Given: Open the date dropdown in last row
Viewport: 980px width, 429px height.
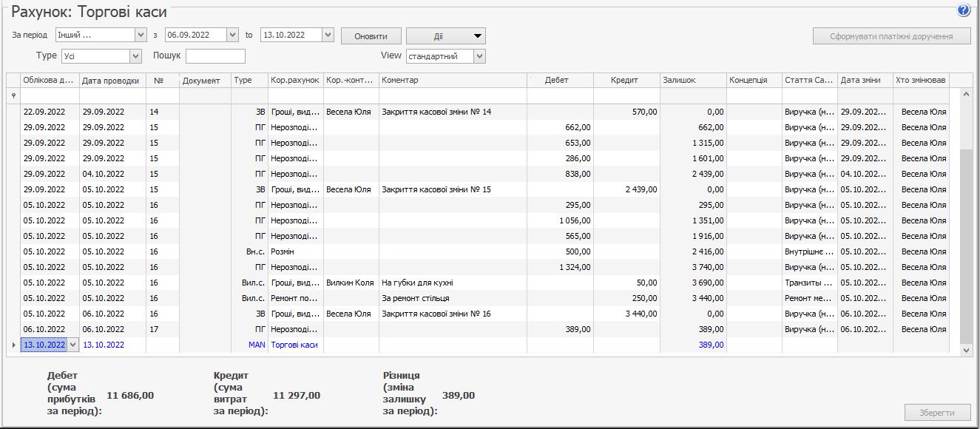Looking at the screenshot, I should [x=72, y=345].
